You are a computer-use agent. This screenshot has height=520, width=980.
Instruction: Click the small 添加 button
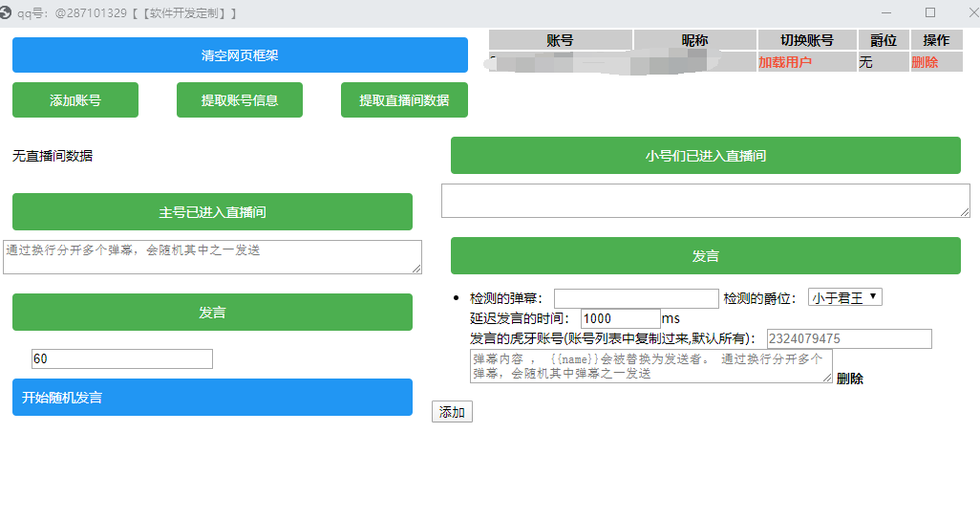(x=452, y=412)
